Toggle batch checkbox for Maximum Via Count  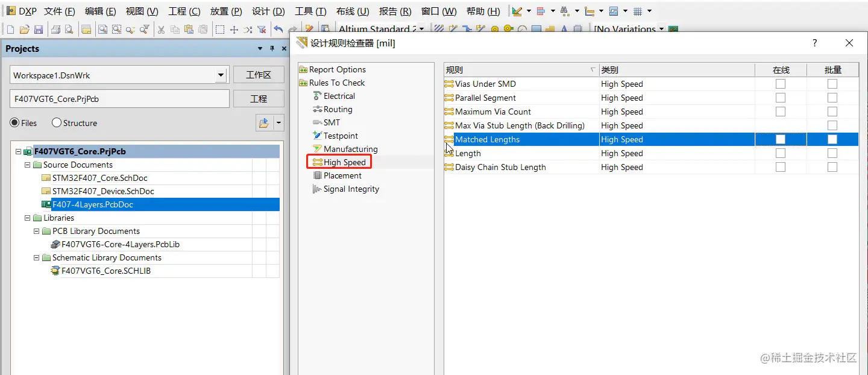[x=832, y=112]
